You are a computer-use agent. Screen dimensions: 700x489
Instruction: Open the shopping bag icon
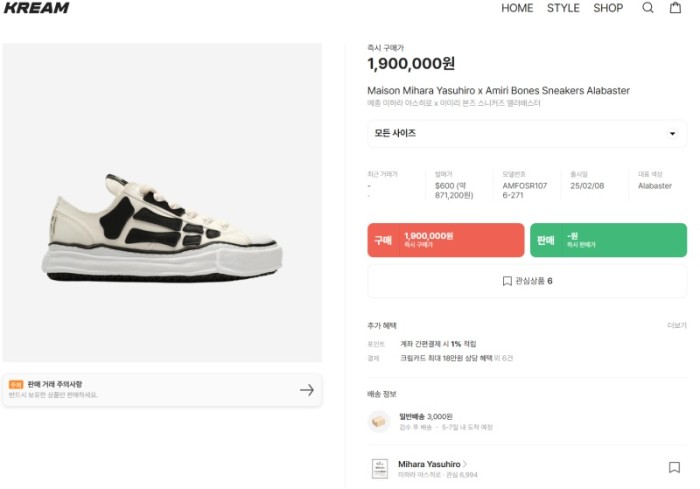676,8
